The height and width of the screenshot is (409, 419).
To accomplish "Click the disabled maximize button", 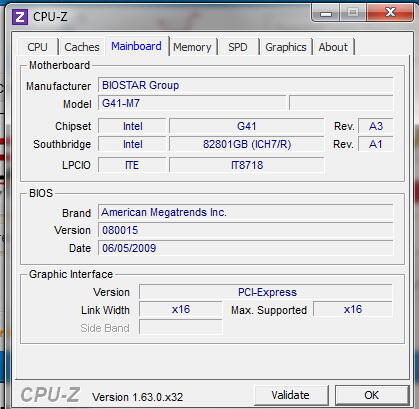I will 353,13.
